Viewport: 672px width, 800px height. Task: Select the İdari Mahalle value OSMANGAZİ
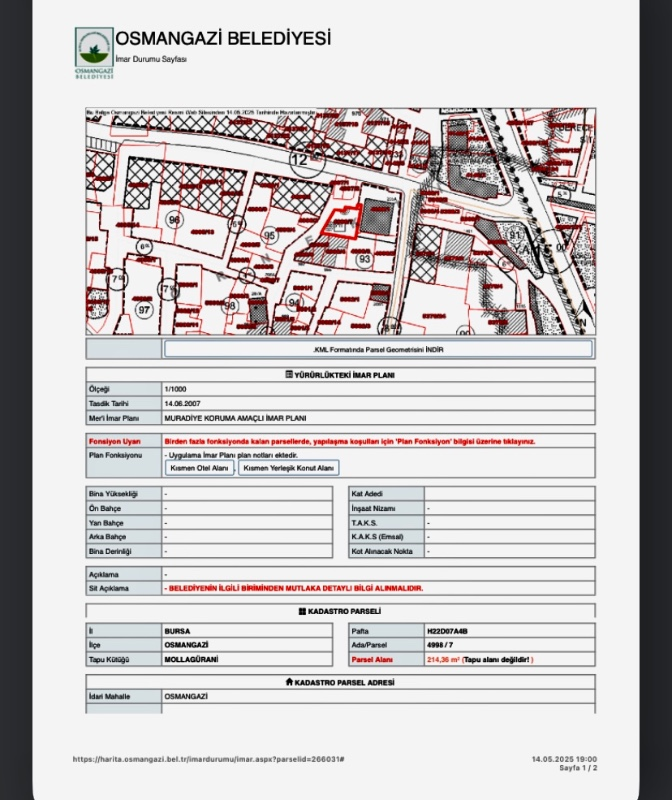(x=186, y=696)
